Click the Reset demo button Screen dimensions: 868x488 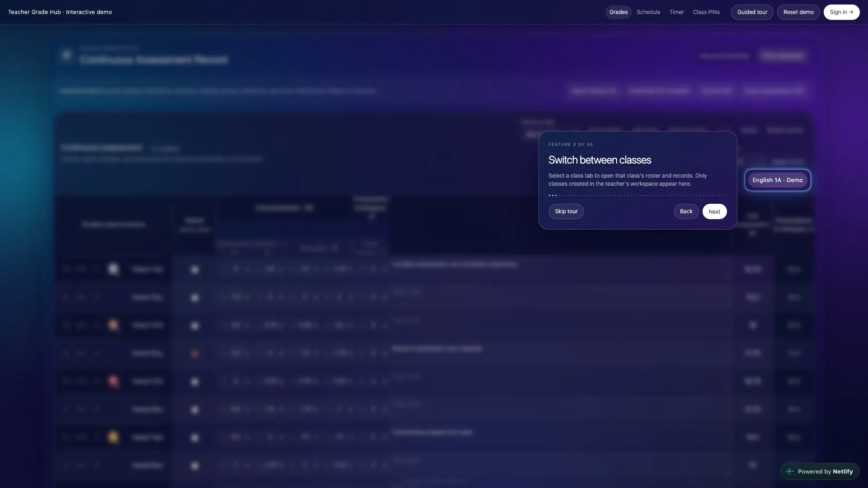coord(798,12)
